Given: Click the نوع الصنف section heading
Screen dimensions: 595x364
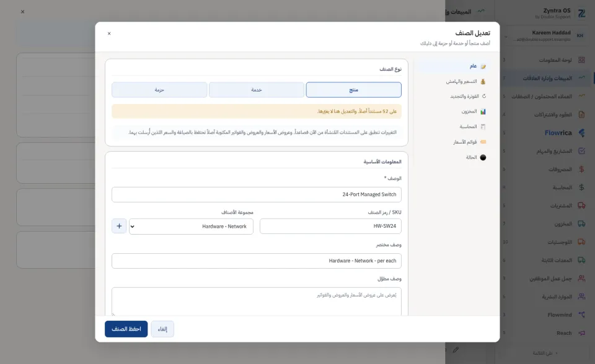Looking at the screenshot, I should pyautogui.click(x=390, y=69).
